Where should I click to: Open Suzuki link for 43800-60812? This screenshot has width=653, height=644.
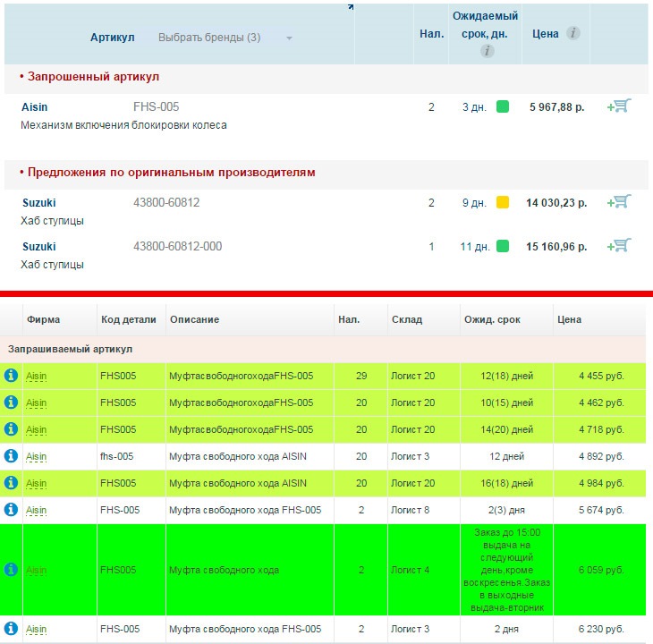point(38,203)
